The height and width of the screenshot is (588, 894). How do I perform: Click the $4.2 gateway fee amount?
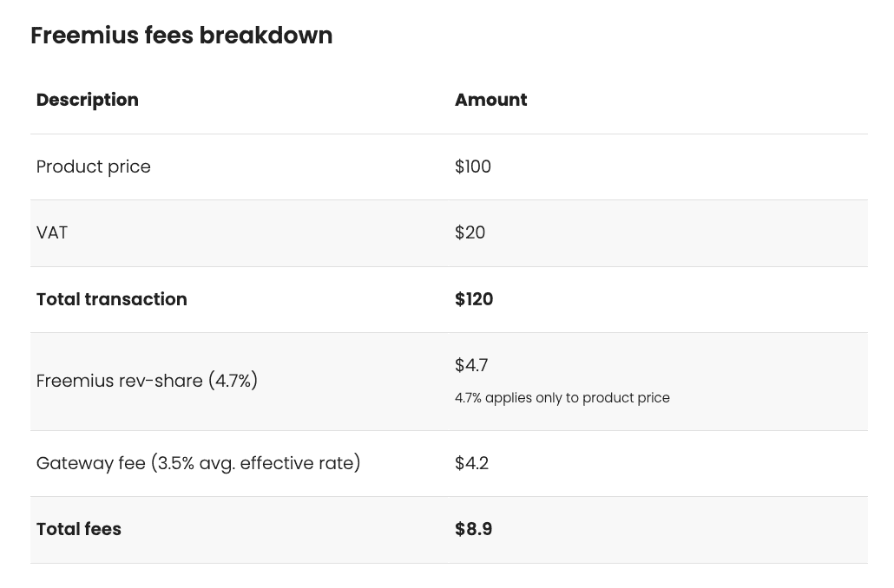(x=471, y=463)
